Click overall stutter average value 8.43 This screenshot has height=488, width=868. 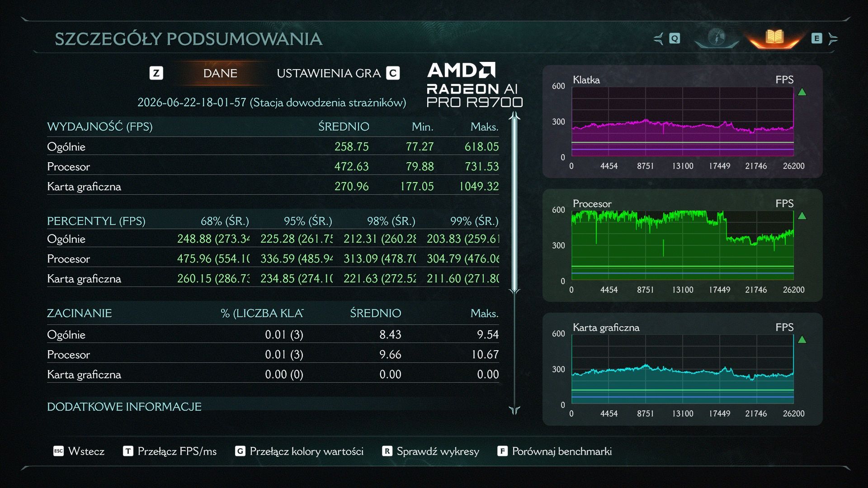tap(390, 335)
